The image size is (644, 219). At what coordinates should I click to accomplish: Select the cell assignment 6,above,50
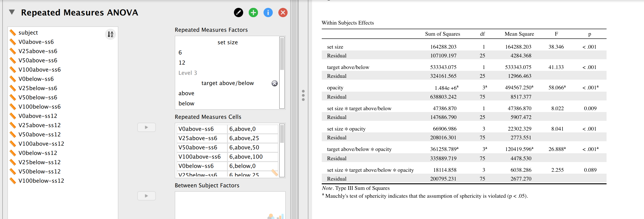coord(244,147)
